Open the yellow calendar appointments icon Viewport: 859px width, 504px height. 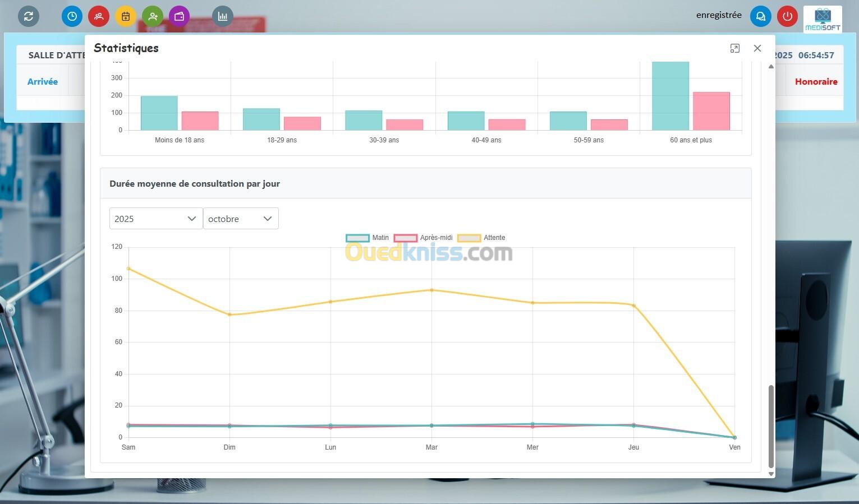point(126,16)
